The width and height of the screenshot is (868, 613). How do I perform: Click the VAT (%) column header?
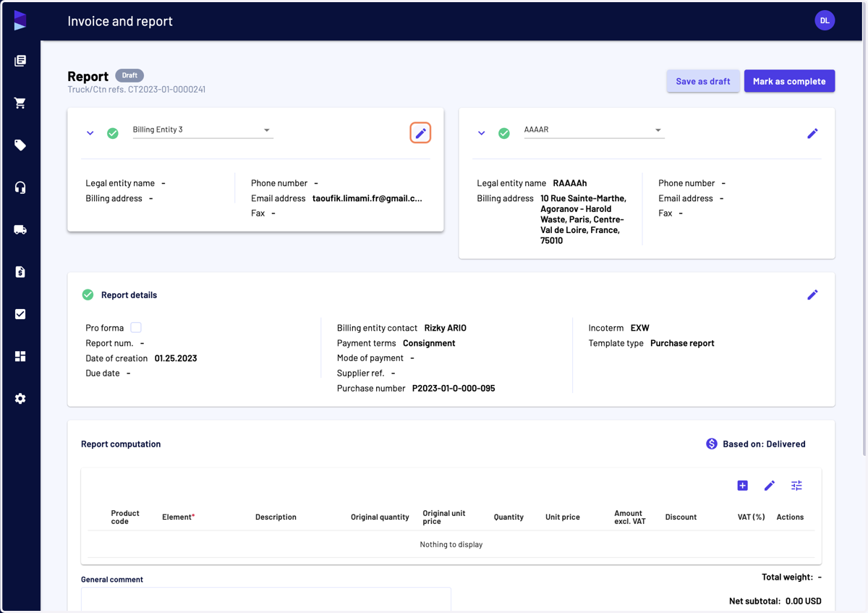pyautogui.click(x=751, y=517)
